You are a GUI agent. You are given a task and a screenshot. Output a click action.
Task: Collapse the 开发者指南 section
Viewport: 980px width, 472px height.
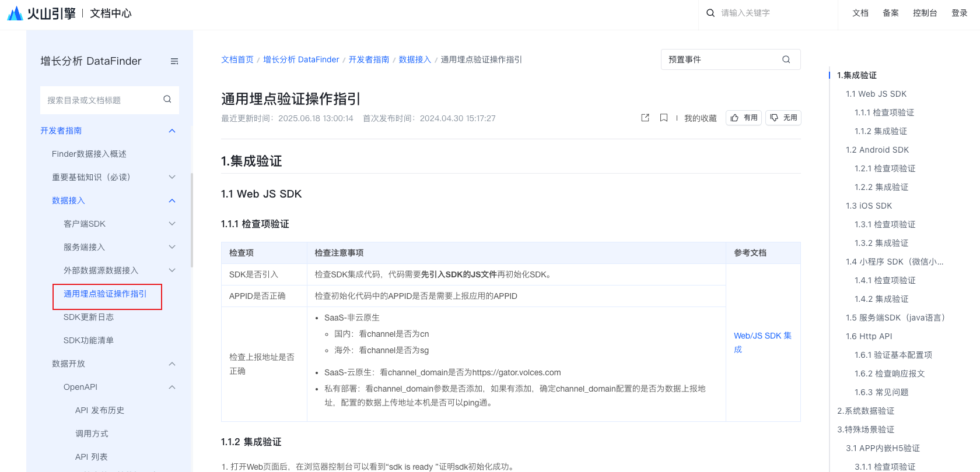point(172,131)
